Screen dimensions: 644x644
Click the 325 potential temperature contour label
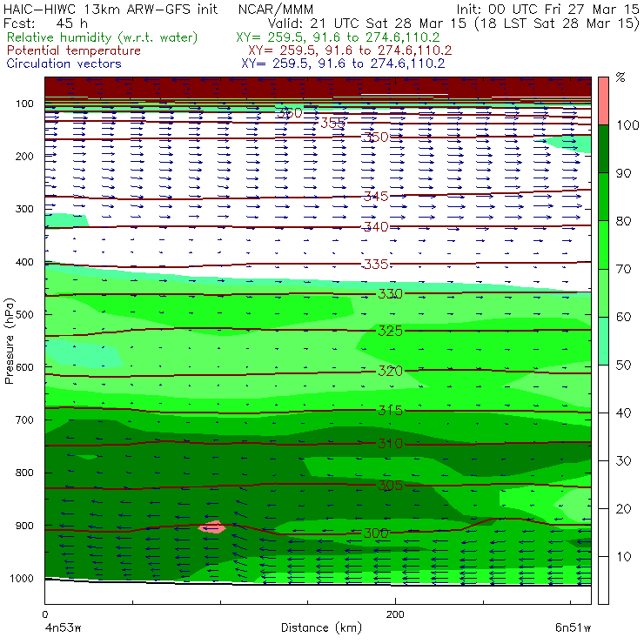coord(390,331)
